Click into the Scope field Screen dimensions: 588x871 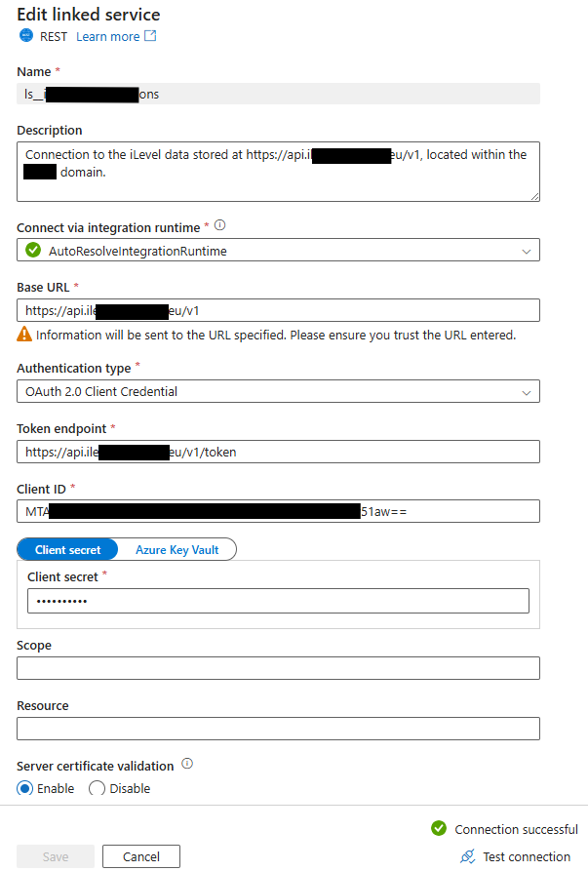[x=278, y=668]
